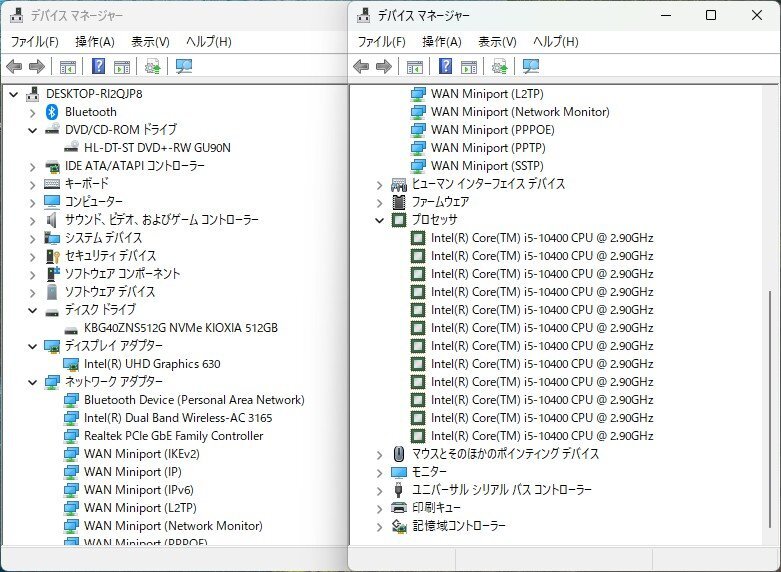Open 操作(A) menu in left window
Viewport: 781px width, 572px height.
point(95,42)
